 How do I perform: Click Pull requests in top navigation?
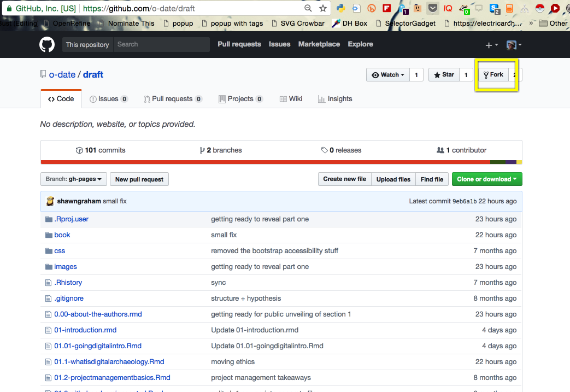tap(239, 44)
